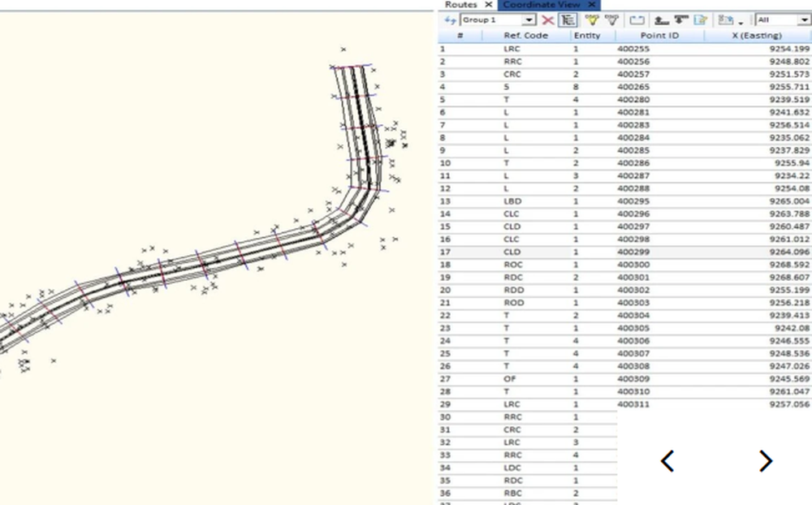Select the ROD ref code in row 21
Screen dimensions: 812x505
click(514, 303)
